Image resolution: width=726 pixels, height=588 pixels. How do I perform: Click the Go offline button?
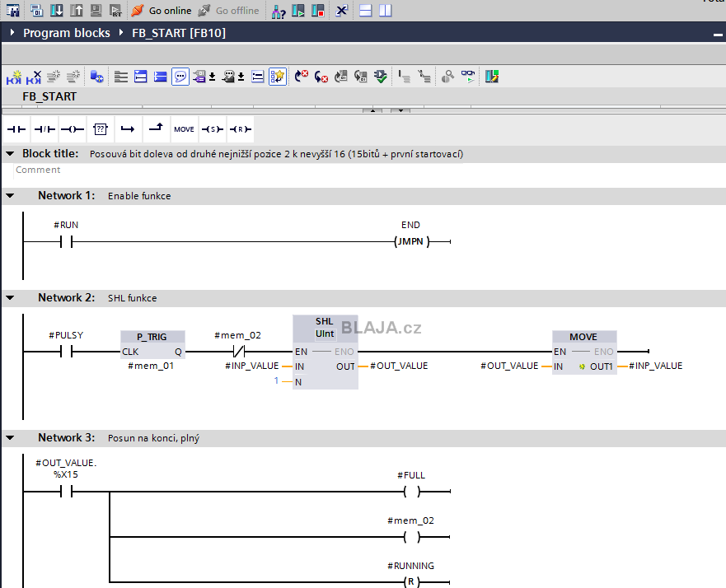click(228, 11)
